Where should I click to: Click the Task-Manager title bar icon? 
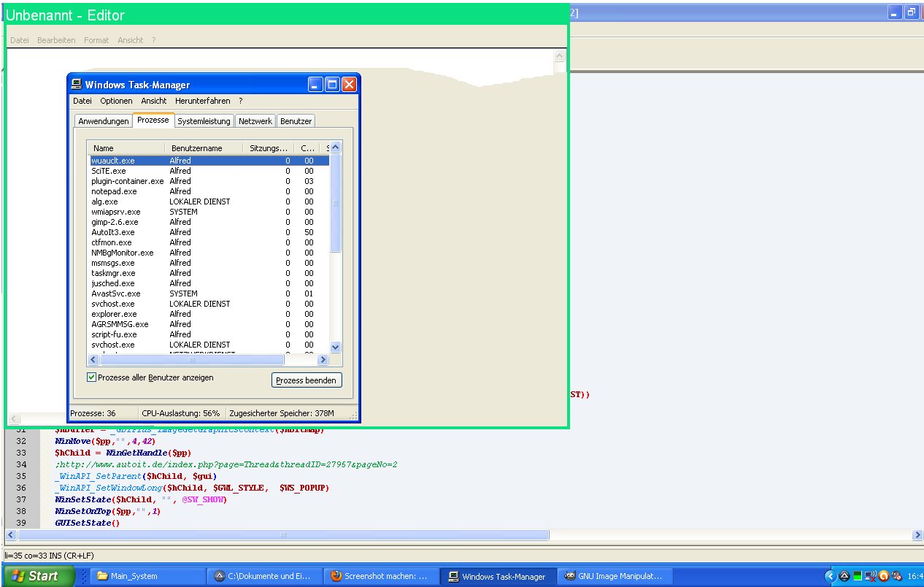pos(76,85)
